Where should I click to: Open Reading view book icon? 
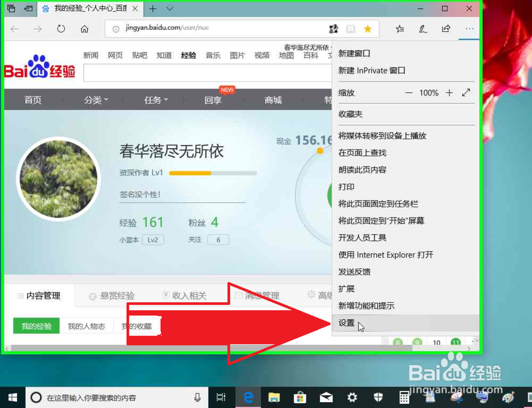tap(351, 29)
